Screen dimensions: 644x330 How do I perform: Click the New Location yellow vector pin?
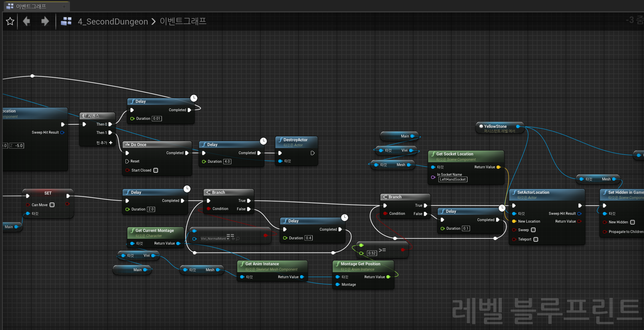[514, 221]
